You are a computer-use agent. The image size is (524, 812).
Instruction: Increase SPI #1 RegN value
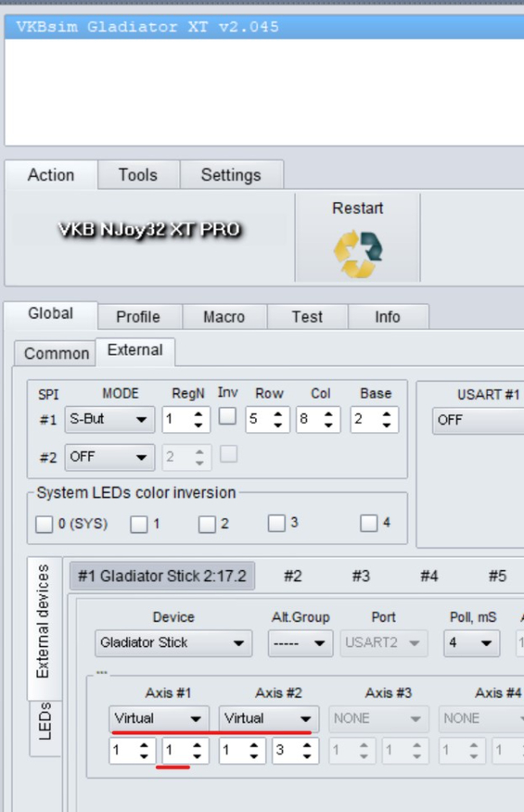[198, 414]
